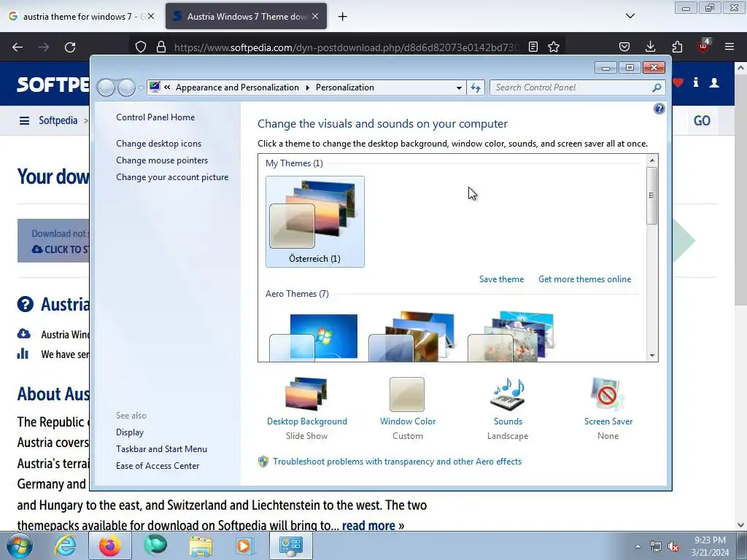Click the Softpedia info icon
This screenshot has width=747, height=560.
[695, 83]
